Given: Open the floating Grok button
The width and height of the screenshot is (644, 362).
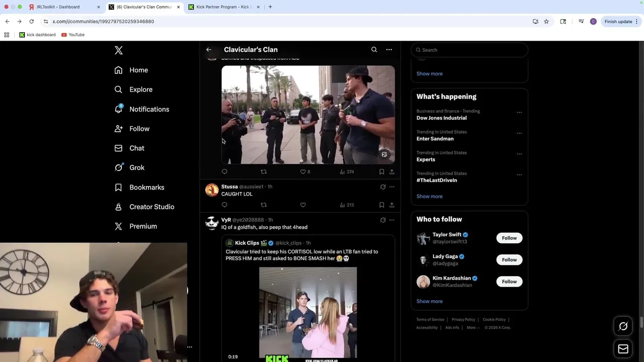Looking at the screenshot, I should (x=623, y=326).
